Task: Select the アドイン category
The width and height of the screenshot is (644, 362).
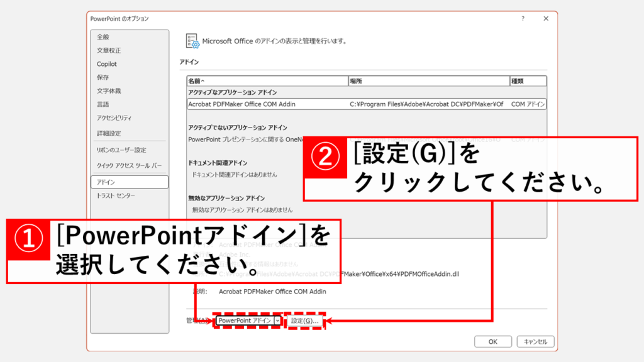Action: click(x=130, y=182)
